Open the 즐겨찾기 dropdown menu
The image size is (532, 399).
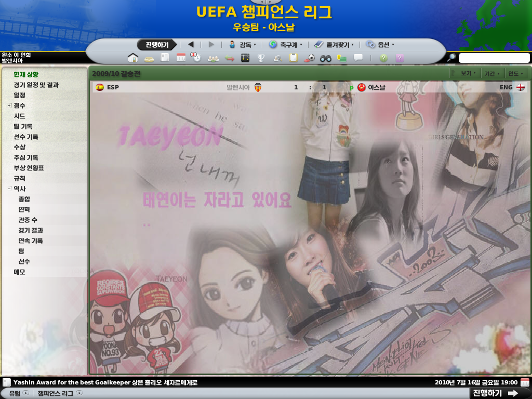click(334, 45)
